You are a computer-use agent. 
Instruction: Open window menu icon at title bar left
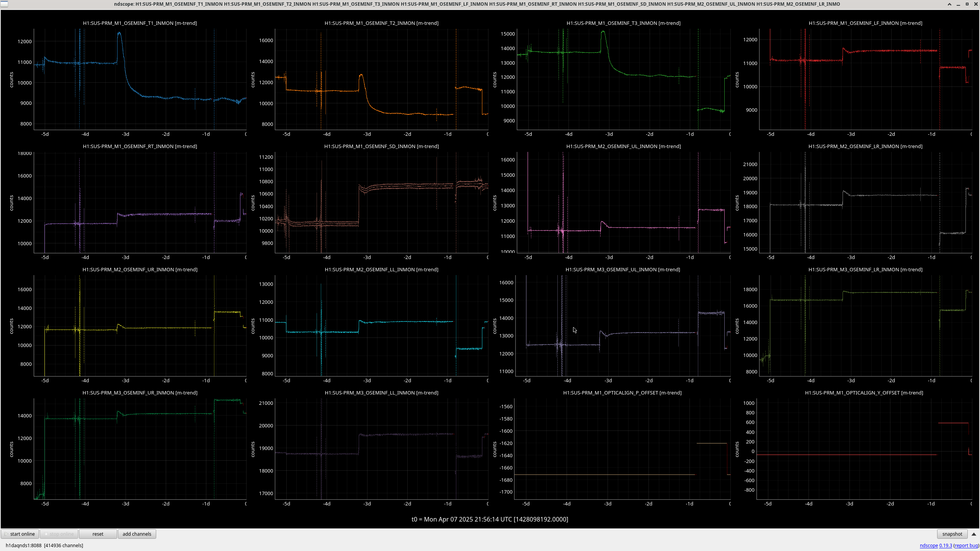point(3,4)
